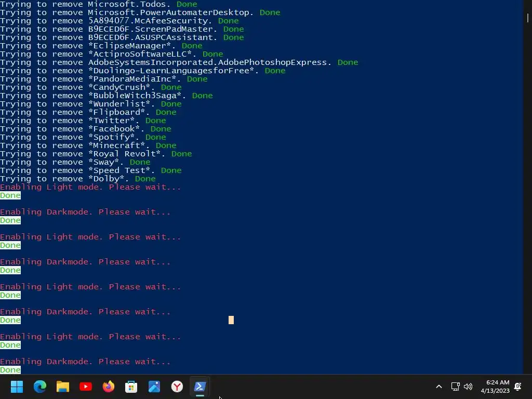Click the AdobePhotoshopExpress removal line
This screenshot has width=532, height=399.
pos(179,62)
